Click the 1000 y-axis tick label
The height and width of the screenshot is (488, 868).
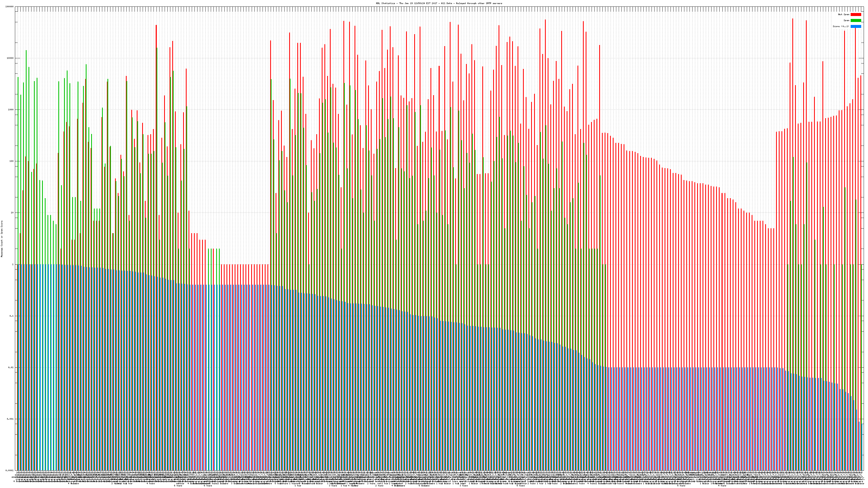click(x=11, y=110)
